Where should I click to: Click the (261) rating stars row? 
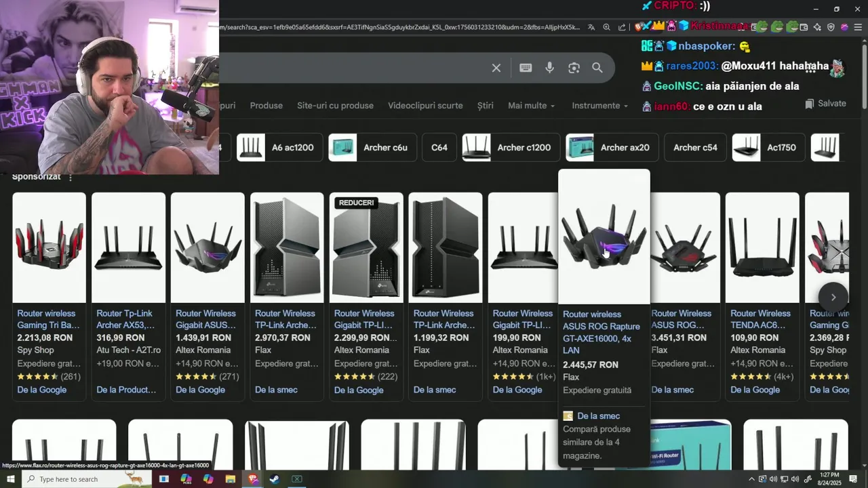pyautogui.click(x=49, y=377)
